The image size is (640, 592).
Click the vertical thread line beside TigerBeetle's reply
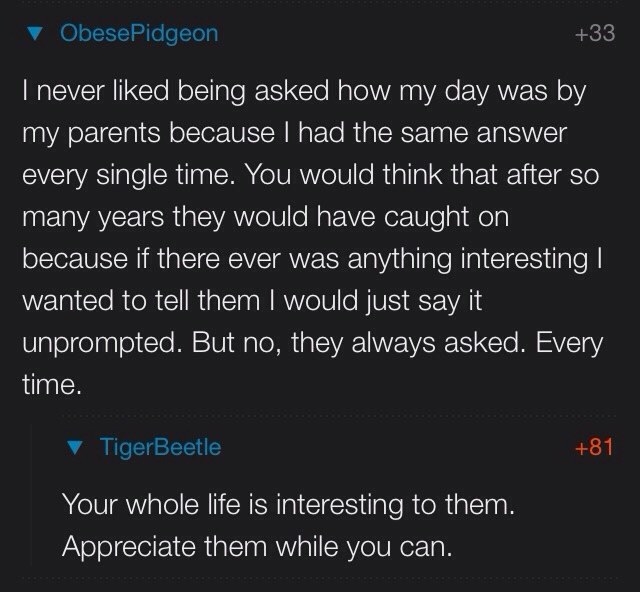[x=33, y=496]
